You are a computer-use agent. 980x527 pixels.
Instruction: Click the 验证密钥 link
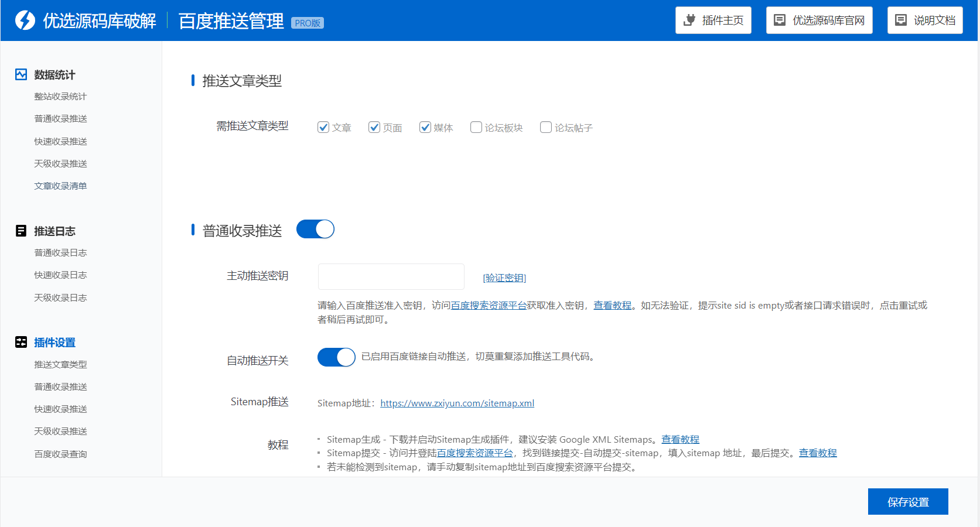[504, 278]
